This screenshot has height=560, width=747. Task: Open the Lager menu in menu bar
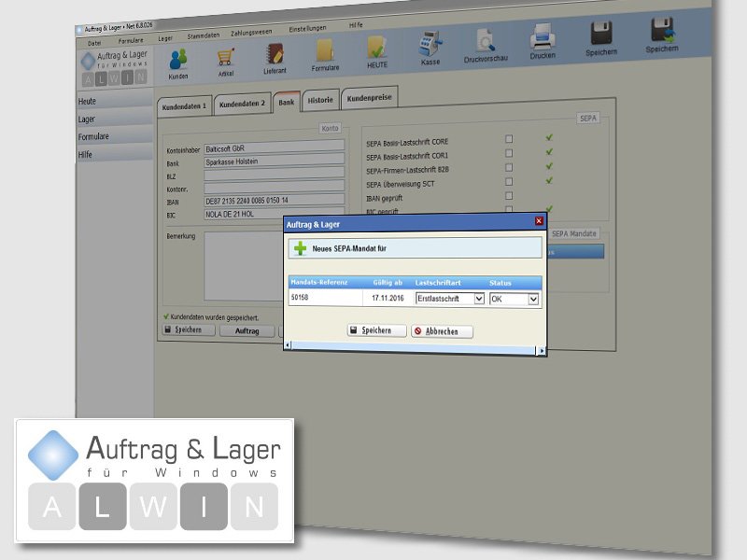(x=165, y=38)
